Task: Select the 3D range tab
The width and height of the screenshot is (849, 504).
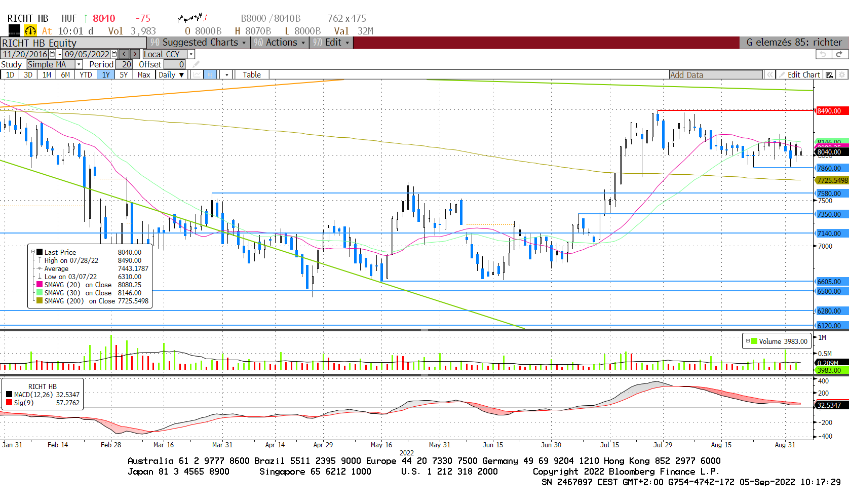Action: [28, 74]
